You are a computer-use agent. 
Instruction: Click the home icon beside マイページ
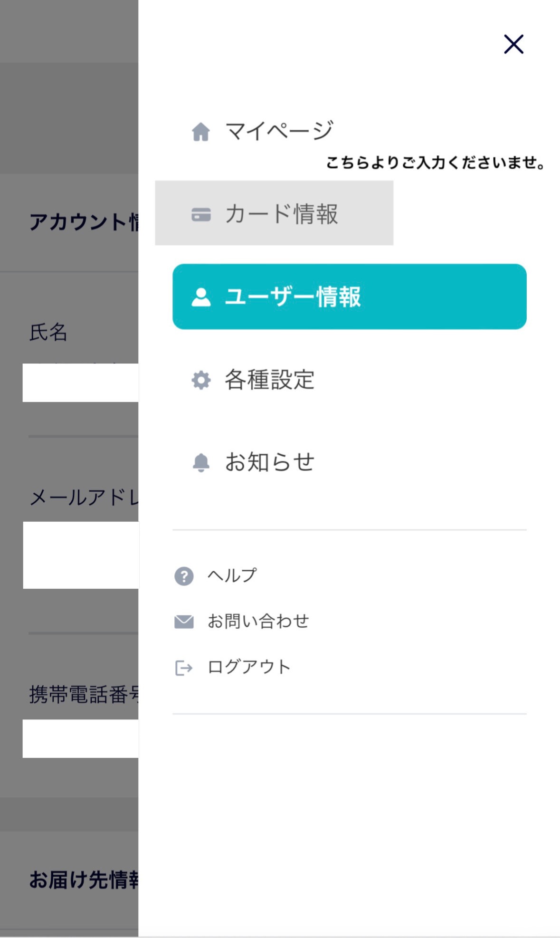(x=201, y=132)
